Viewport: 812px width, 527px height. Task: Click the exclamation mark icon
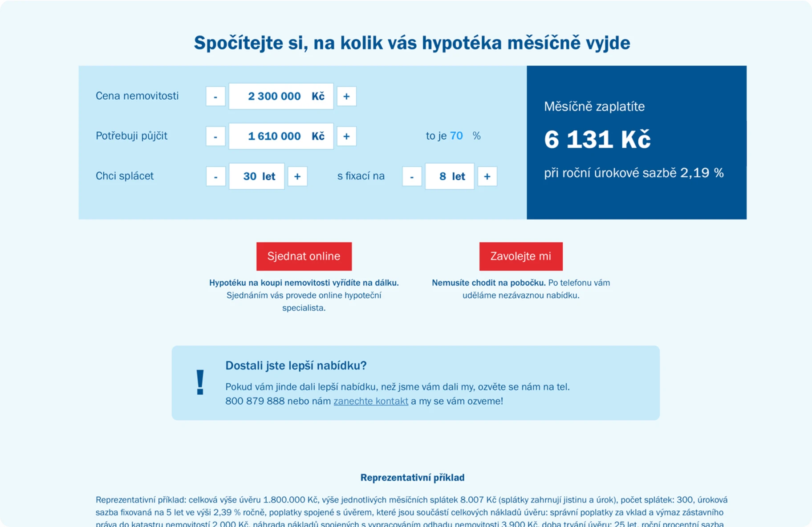coord(200,383)
